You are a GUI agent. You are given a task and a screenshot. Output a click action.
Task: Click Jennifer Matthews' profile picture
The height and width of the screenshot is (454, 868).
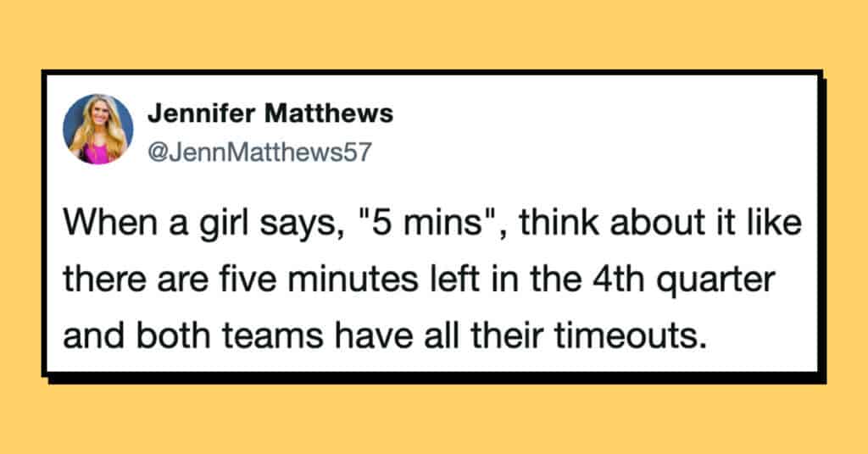point(98,129)
